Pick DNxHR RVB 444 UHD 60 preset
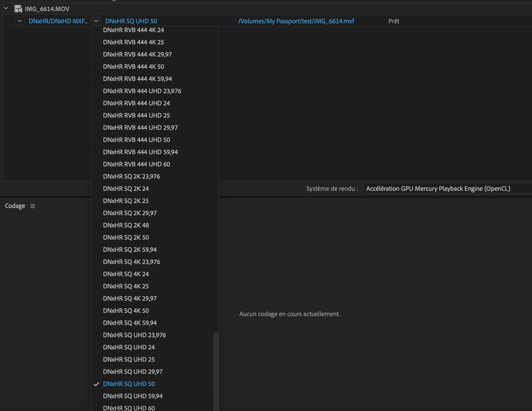Image resolution: width=532 pixels, height=411 pixels. point(136,164)
